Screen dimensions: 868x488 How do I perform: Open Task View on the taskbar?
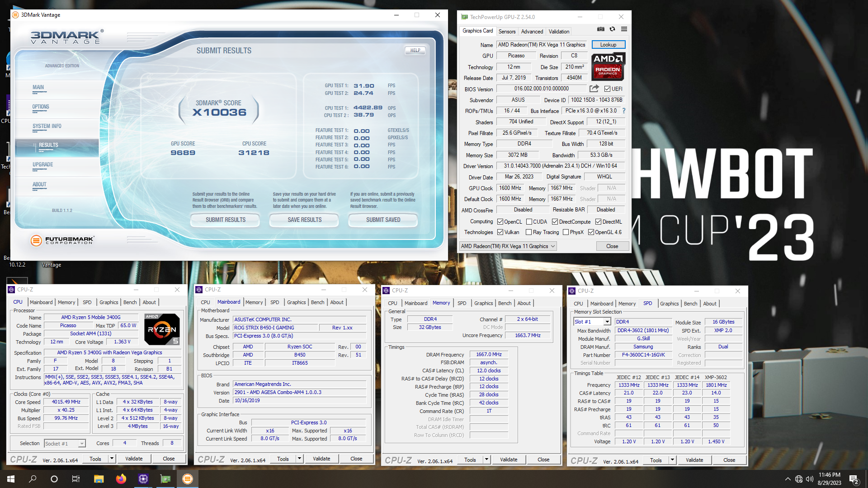tap(76, 479)
